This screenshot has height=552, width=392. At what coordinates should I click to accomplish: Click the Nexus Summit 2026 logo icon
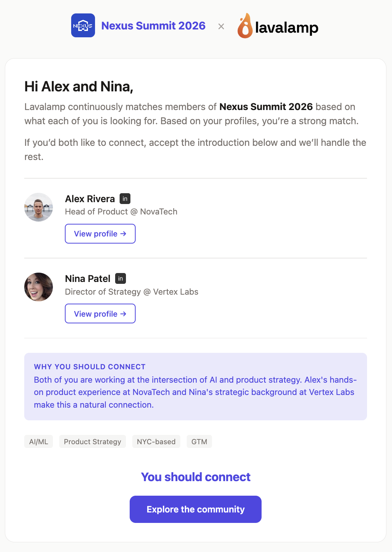83,25
